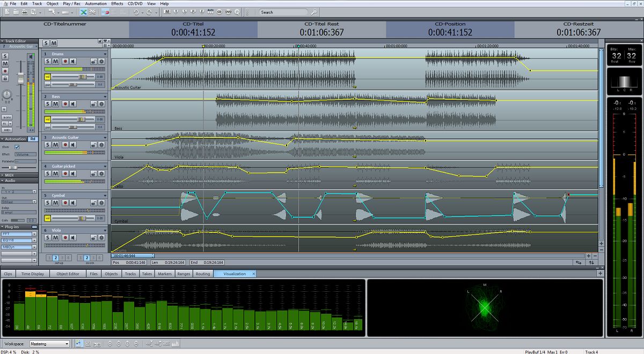The height and width of the screenshot is (354, 644).
Task: Select setup preset 2
Action: coord(55,257)
